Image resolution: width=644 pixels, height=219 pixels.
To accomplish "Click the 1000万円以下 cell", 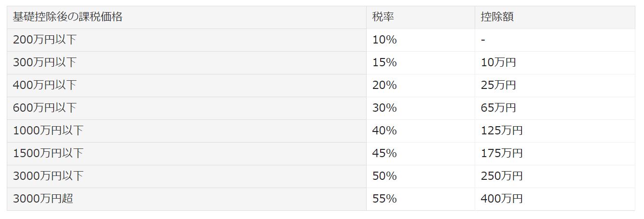I will [x=48, y=131].
